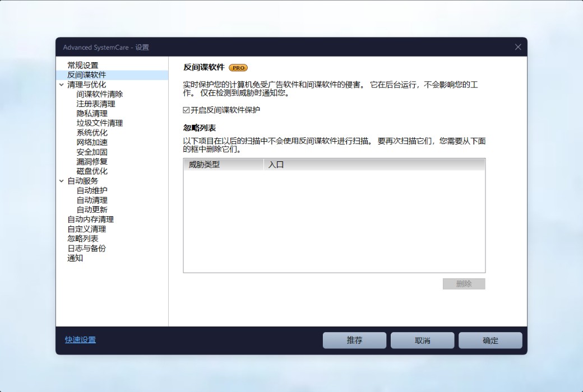Collapse the 清理与优化 tree chevron
The height and width of the screenshot is (392, 583).
pos(61,85)
